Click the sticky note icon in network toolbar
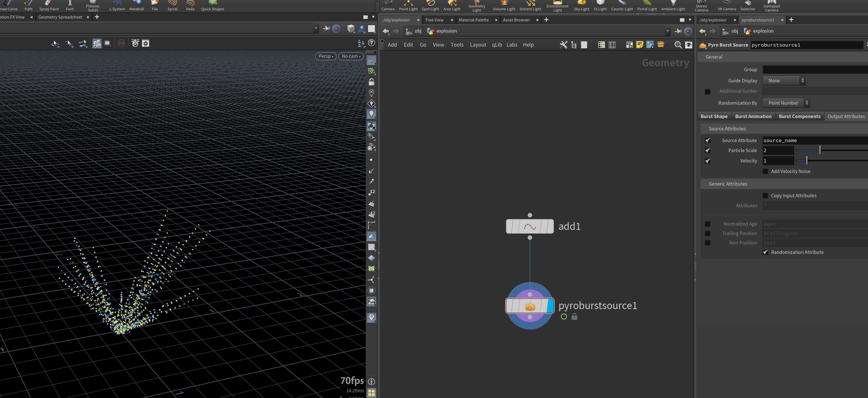This screenshot has height=398, width=868. click(x=640, y=45)
